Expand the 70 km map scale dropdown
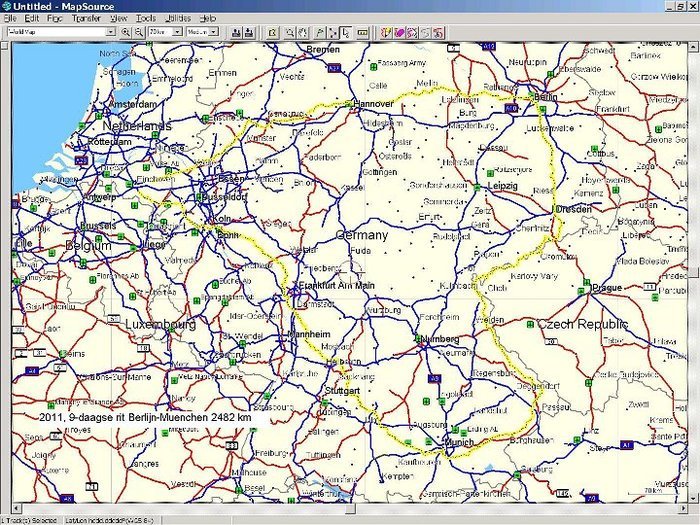The width and height of the screenshot is (700, 525). pyautogui.click(x=165, y=32)
